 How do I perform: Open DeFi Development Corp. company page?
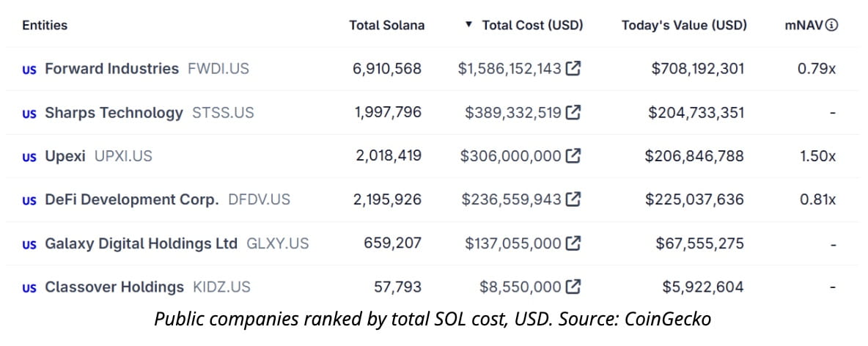pyautogui.click(x=132, y=199)
